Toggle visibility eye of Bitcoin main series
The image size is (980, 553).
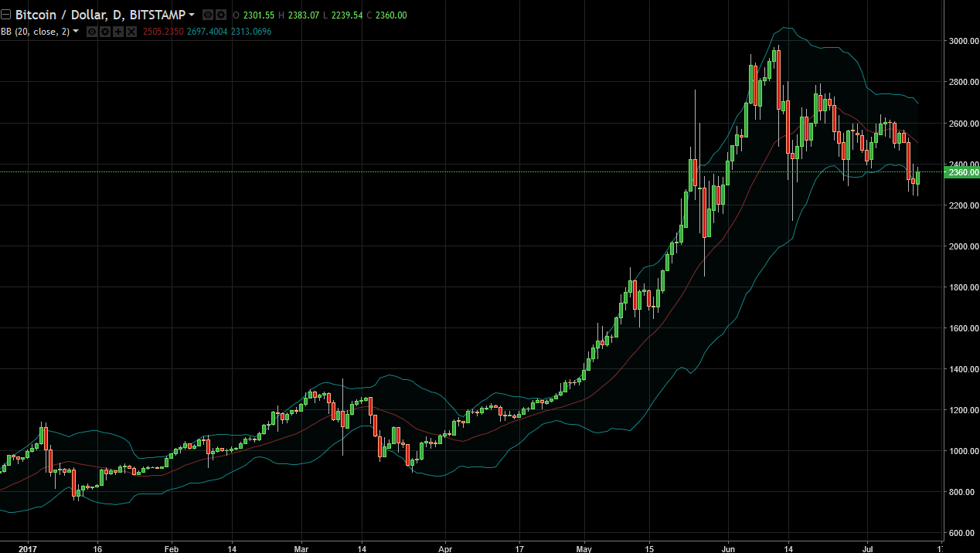[x=207, y=15]
